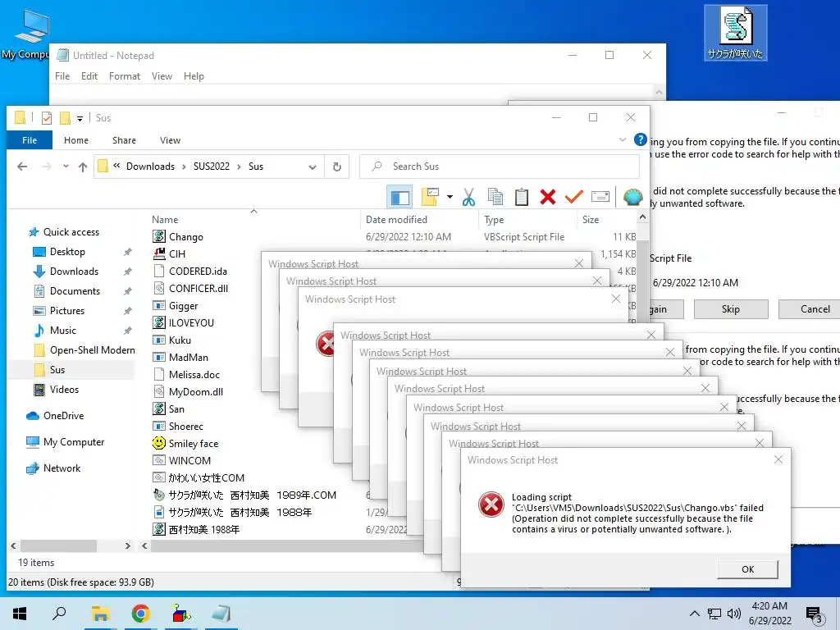The image size is (840, 630).
Task: Select the MyDoom.dll file
Action: (195, 392)
